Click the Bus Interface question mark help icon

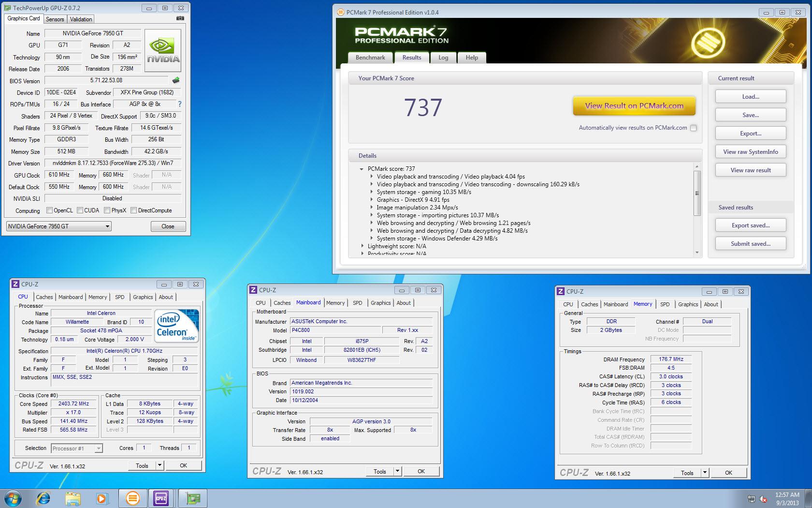coord(180,104)
